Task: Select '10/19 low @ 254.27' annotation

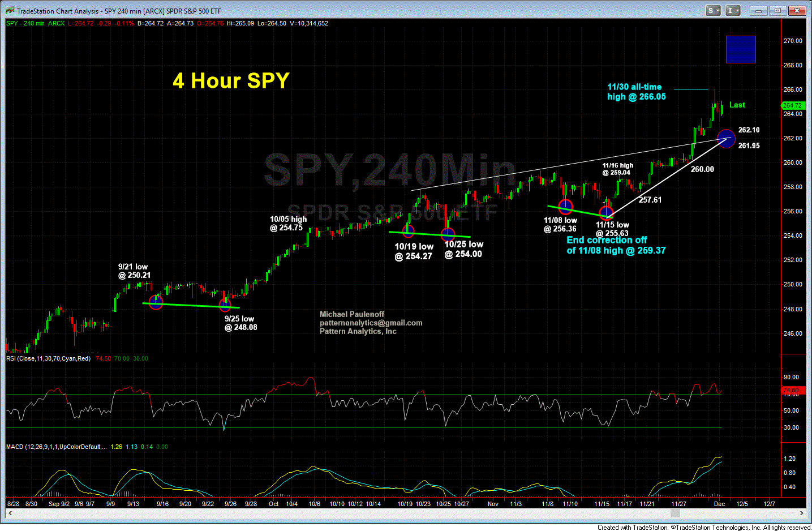Action: tap(414, 251)
